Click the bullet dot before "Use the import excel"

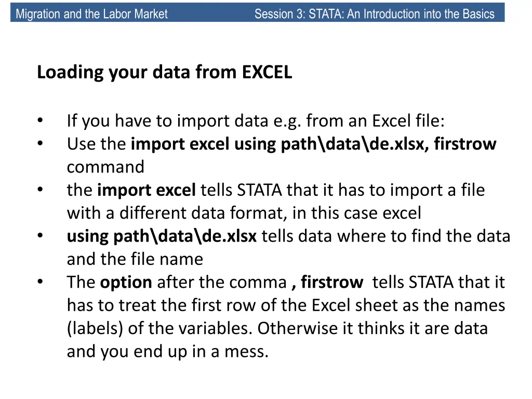coord(41,143)
